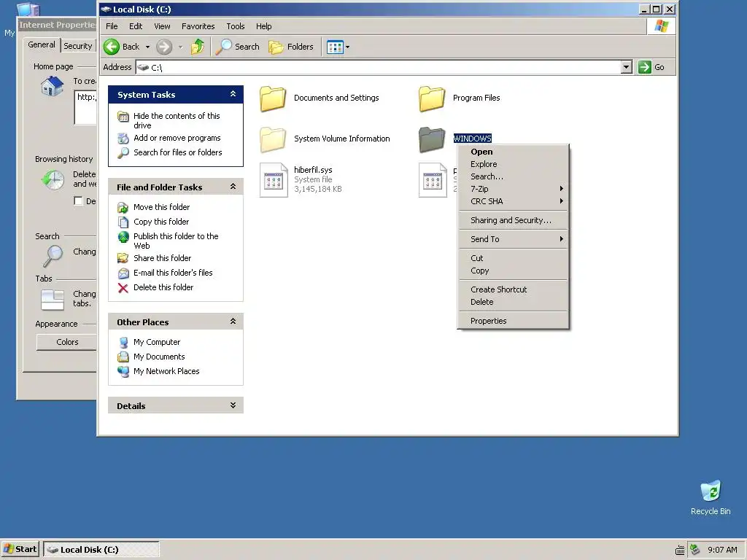Toggle the Folders pane toolbar button

tap(291, 47)
